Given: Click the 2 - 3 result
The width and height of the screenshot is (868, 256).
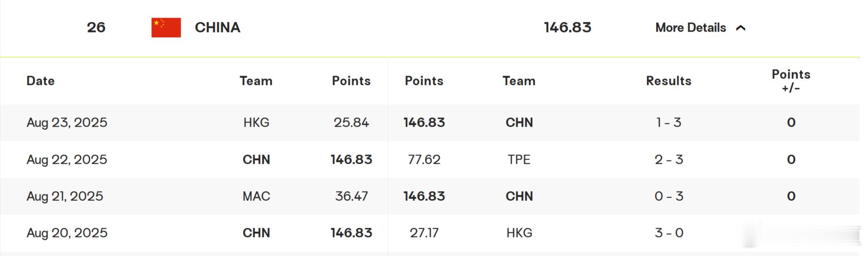Looking at the screenshot, I should click(x=669, y=160).
